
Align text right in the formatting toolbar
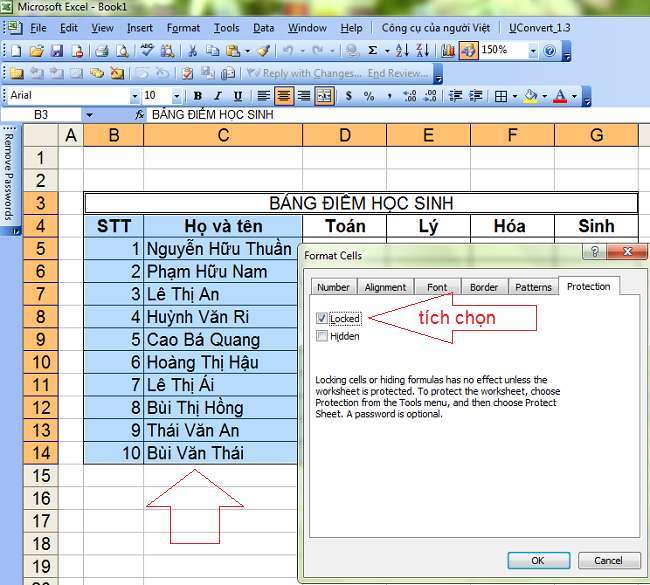[304, 96]
